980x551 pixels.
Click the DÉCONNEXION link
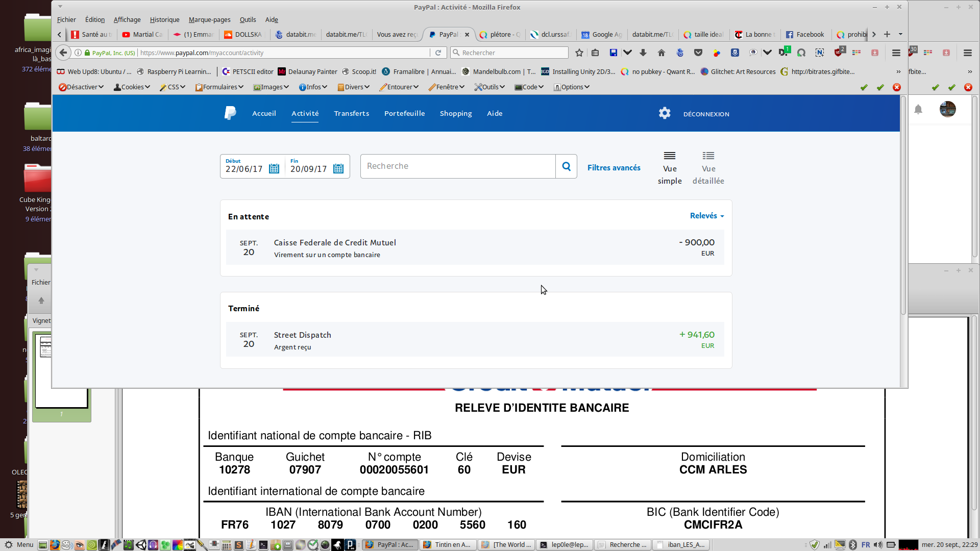[706, 114]
